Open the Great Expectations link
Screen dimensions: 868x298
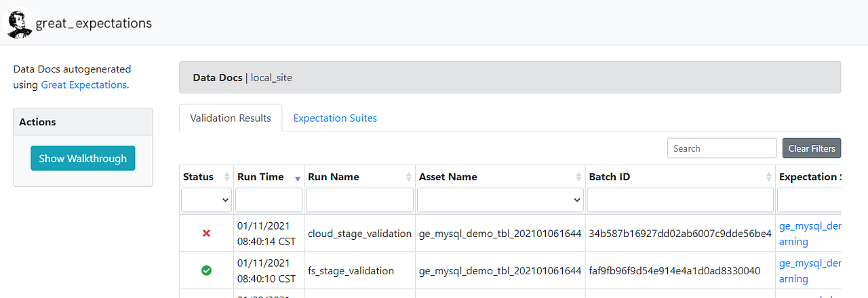83,85
